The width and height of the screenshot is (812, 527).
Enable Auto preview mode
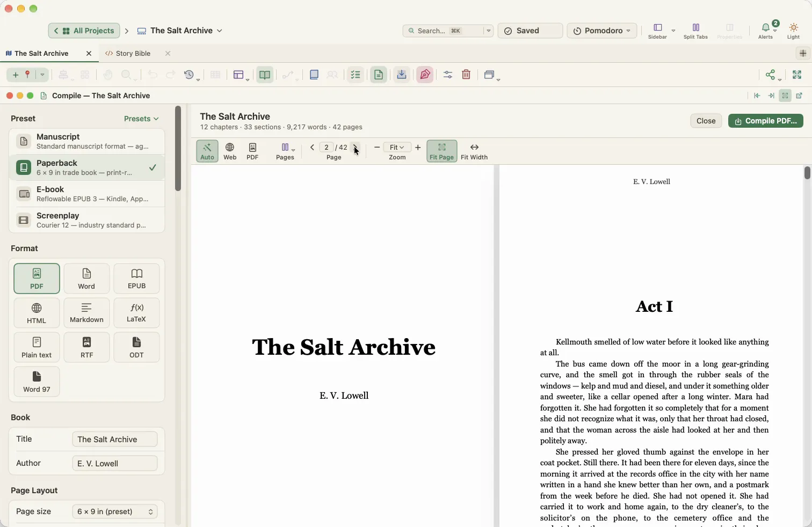[207, 151]
